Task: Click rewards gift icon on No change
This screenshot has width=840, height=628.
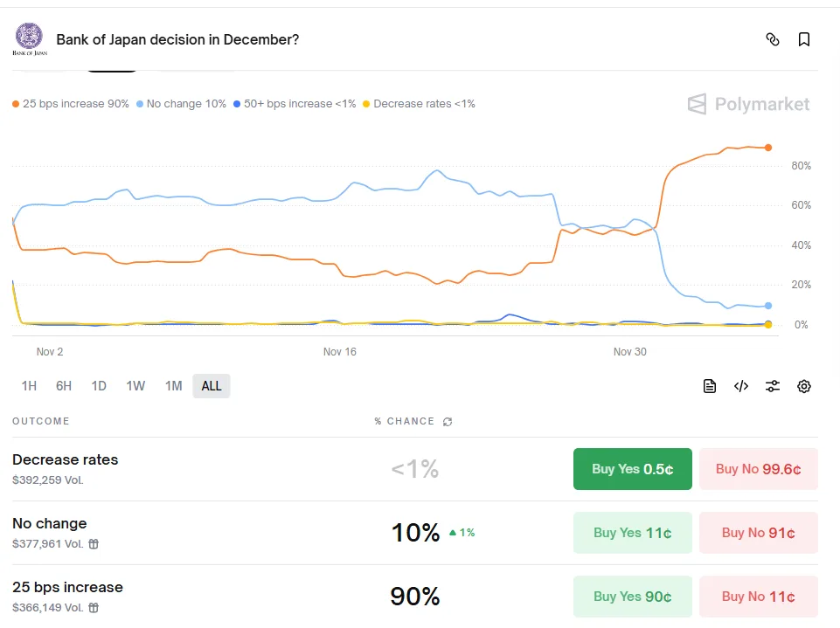Action: (x=94, y=543)
